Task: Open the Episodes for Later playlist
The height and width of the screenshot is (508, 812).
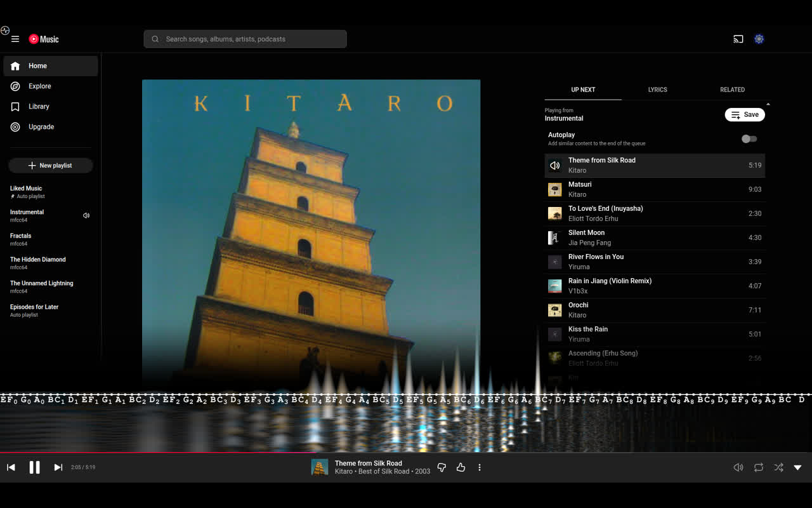Action: (51, 311)
